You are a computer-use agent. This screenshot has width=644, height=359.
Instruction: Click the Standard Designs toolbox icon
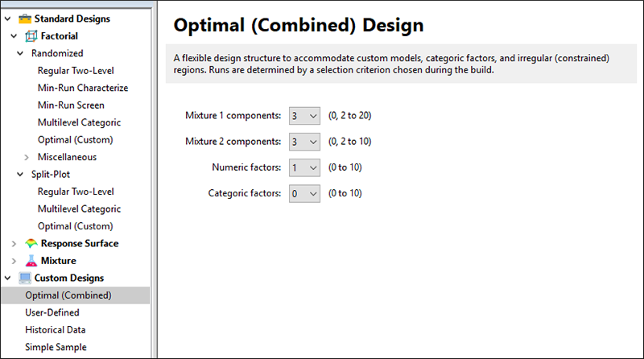[24, 19]
